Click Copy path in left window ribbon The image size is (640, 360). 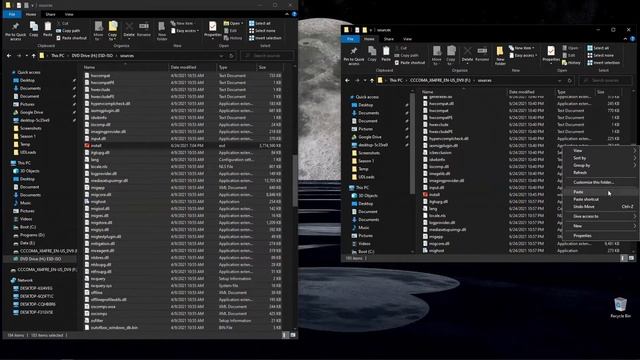pyautogui.click(x=68, y=31)
